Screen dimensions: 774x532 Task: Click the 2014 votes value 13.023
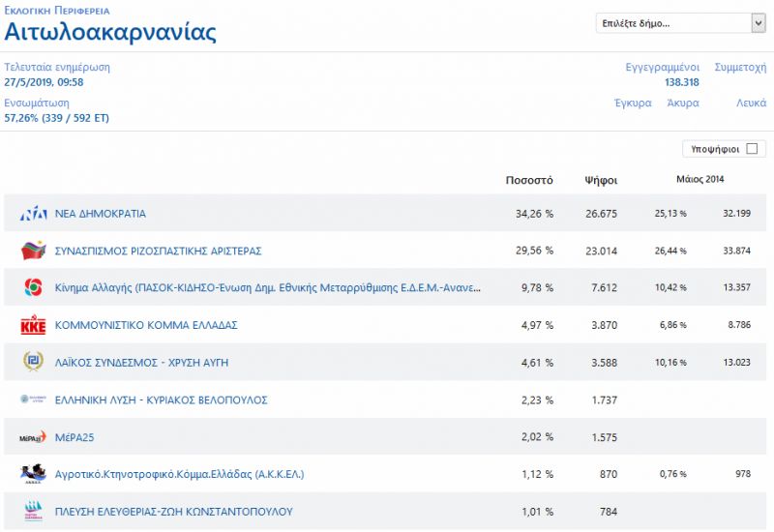pos(736,362)
